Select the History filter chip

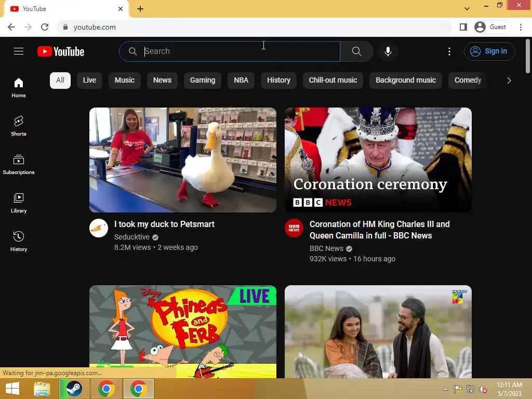[278, 81]
